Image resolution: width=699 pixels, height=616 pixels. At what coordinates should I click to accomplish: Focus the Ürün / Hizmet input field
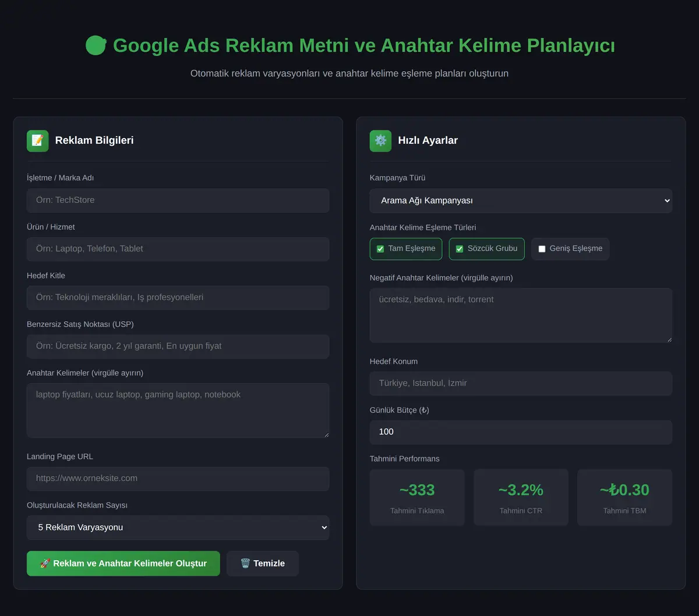coord(178,249)
